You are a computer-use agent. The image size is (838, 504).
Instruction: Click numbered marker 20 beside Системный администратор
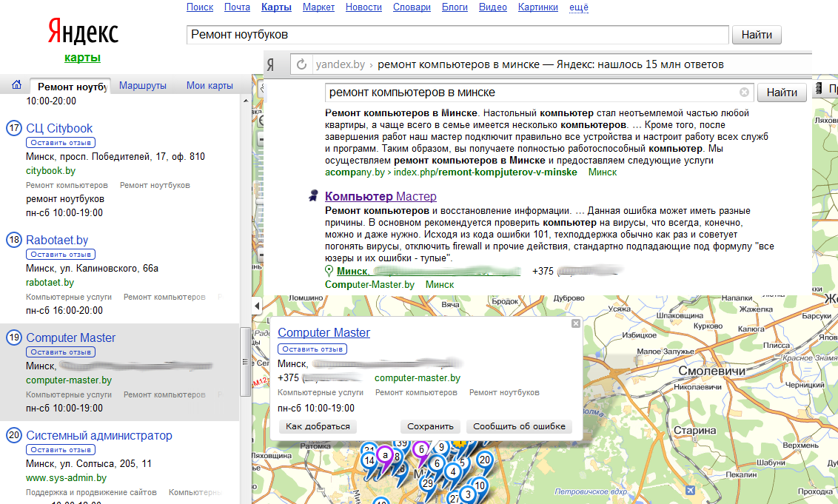click(x=13, y=436)
